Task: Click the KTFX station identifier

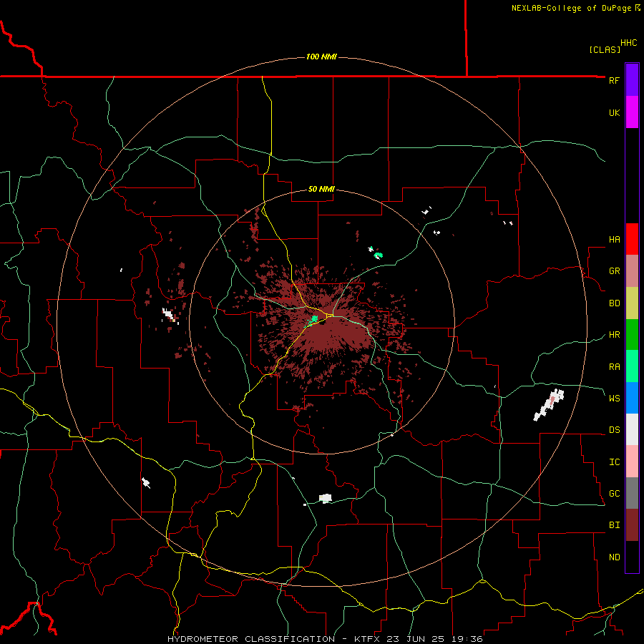Action: [368, 639]
